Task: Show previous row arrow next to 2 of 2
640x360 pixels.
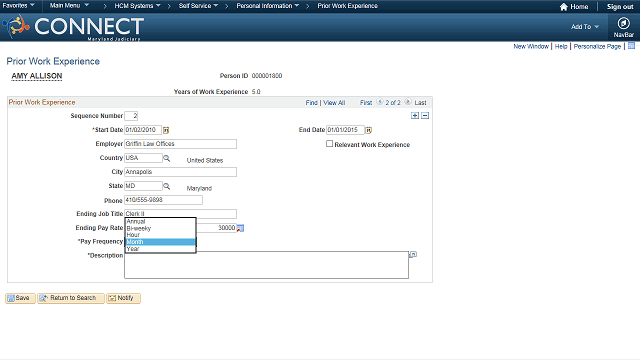Action: 380,102
